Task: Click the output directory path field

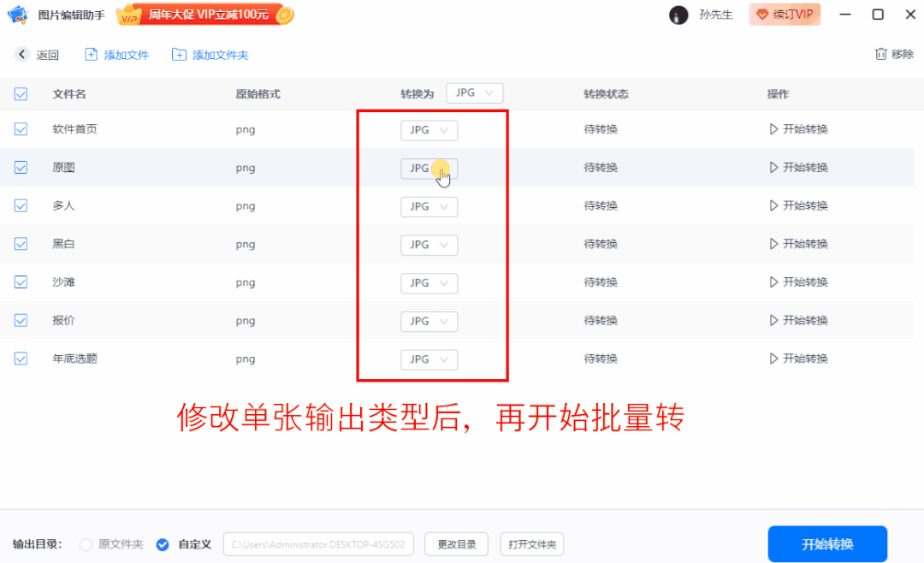Action: 319,544
